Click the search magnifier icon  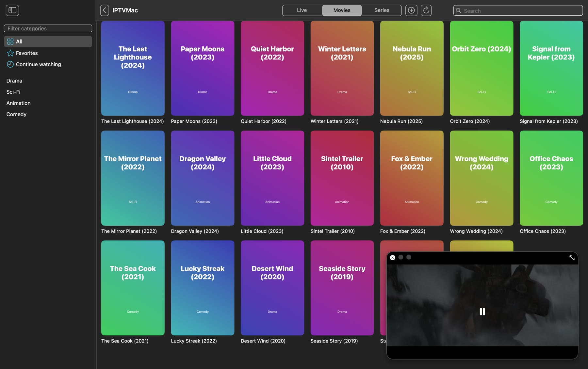459,10
